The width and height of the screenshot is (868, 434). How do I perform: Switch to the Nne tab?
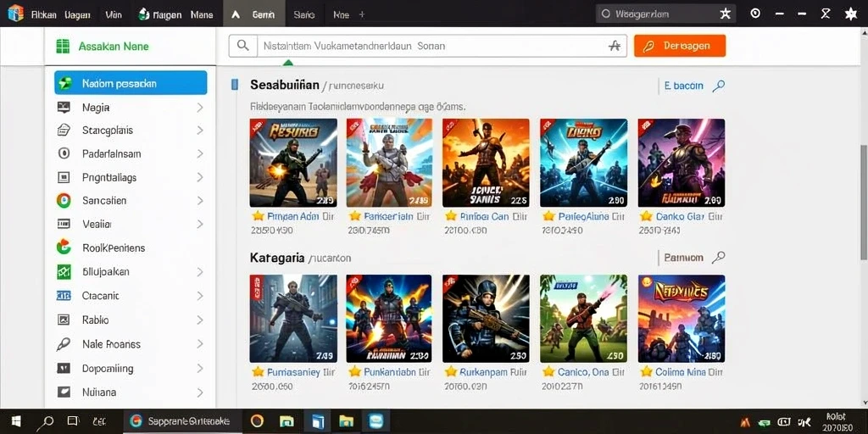(x=341, y=15)
